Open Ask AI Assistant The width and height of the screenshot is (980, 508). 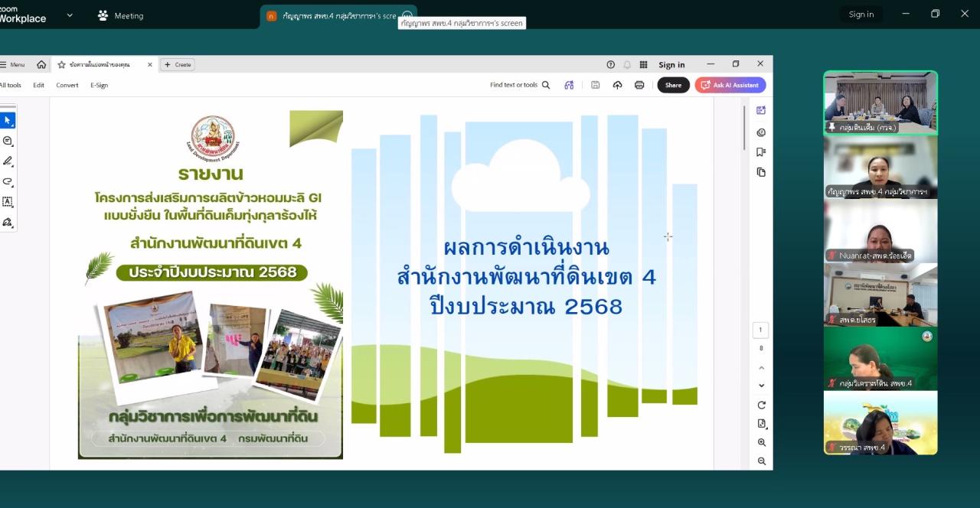[730, 85]
